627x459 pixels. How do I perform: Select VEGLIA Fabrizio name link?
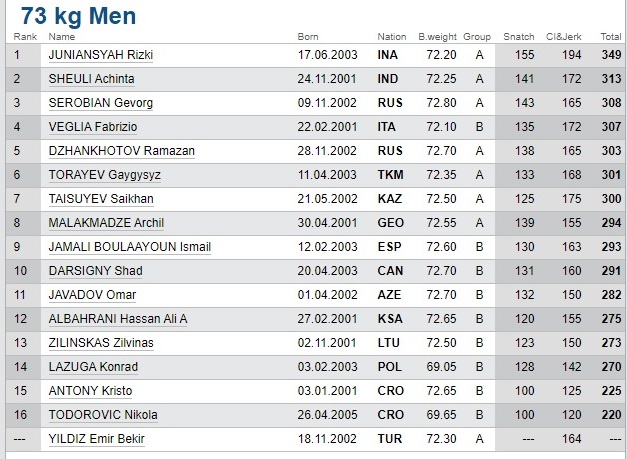(x=95, y=127)
